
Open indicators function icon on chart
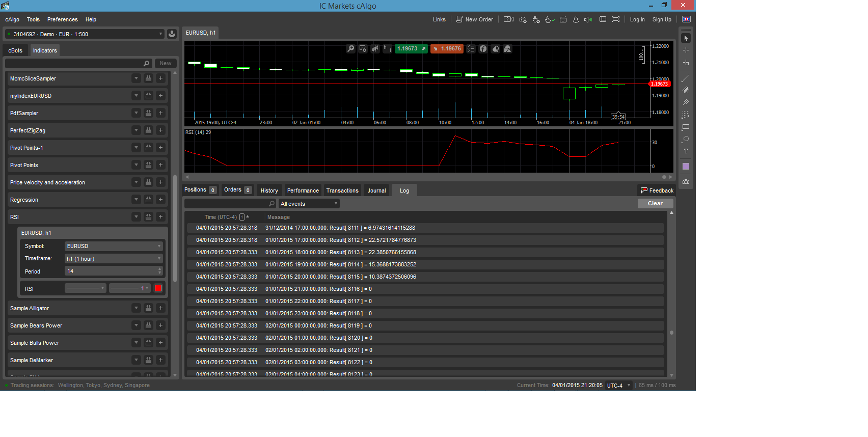coord(483,49)
